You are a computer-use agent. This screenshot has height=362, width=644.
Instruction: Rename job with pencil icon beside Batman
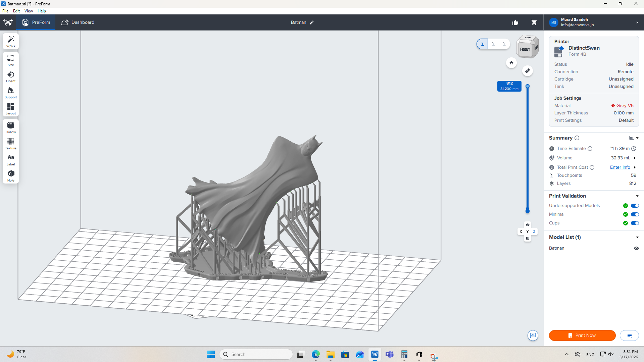point(312,22)
